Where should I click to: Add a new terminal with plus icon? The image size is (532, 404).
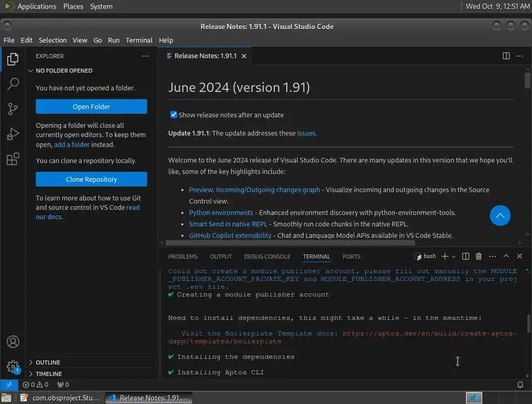(x=445, y=256)
